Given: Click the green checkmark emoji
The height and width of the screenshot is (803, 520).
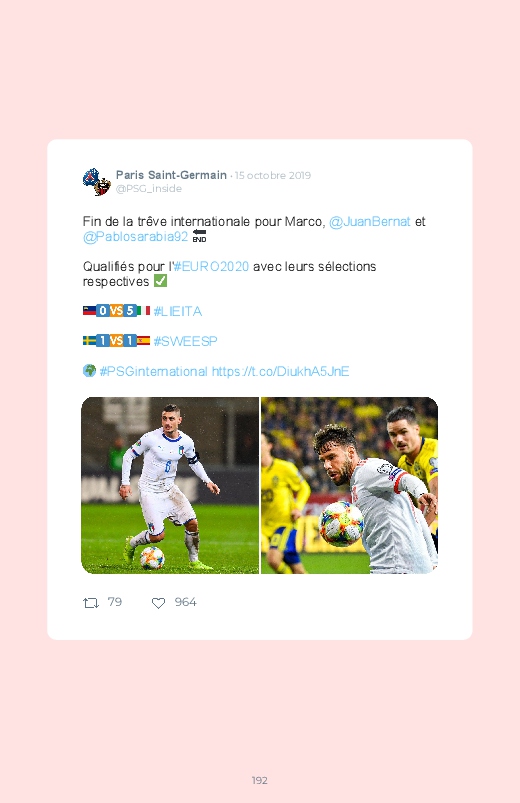Looking at the screenshot, I should coord(160,281).
